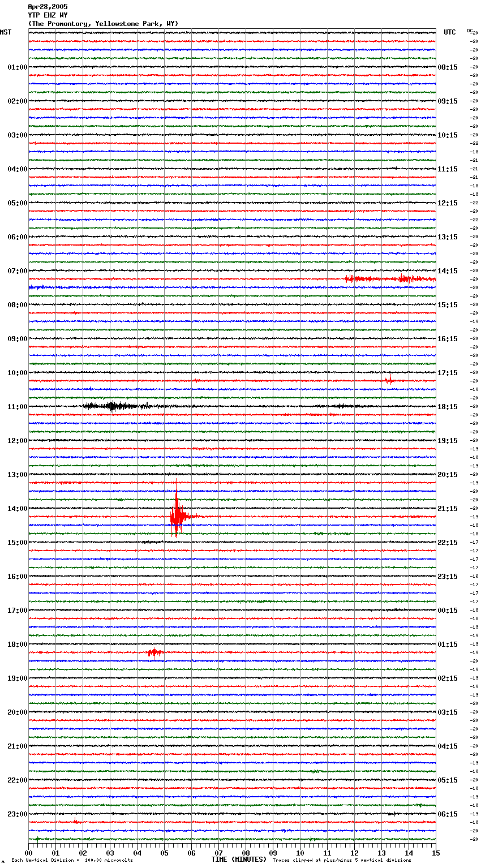The width and height of the screenshot is (481, 868).
Task: Select the 18:00 MST time label
Action: coord(17,644)
